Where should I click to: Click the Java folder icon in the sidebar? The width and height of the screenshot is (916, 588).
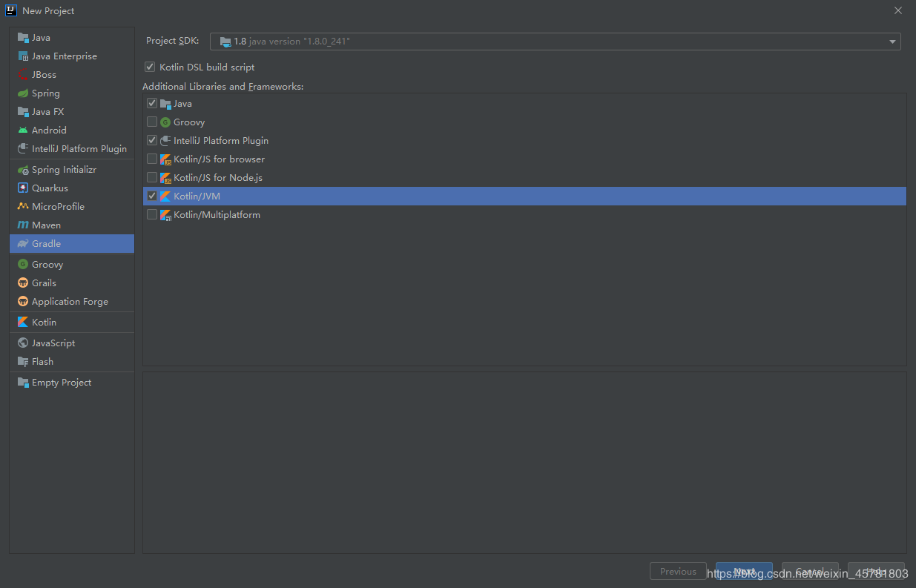click(x=23, y=37)
